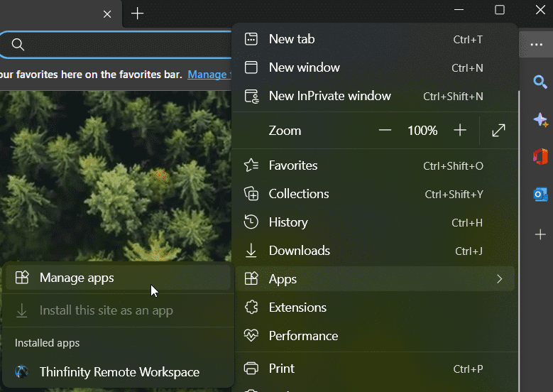553x392 pixels.
Task: Click the Ctrl+Shift+O shortcut text
Action: click(453, 166)
